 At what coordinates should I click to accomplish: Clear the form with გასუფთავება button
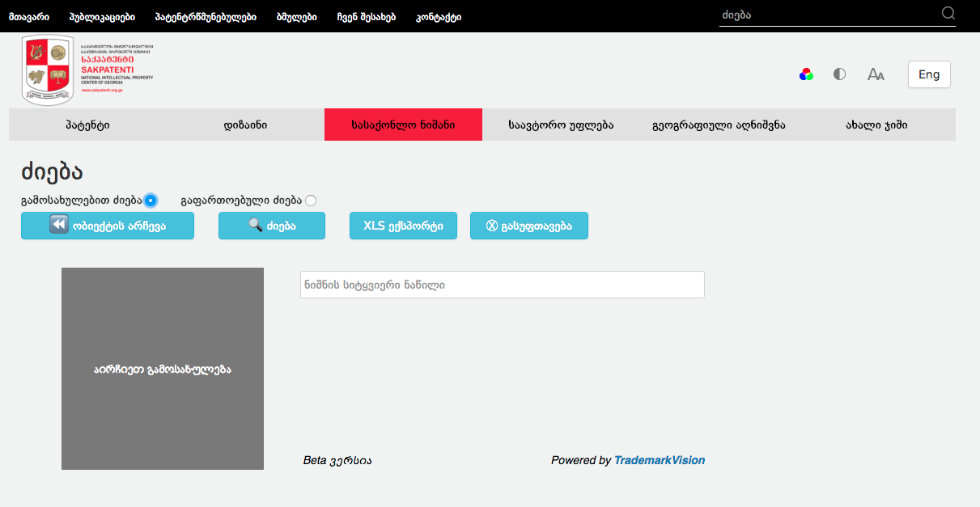click(528, 226)
